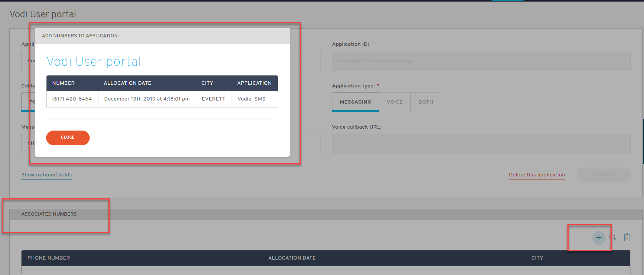Click the APPLICATION column header in the dialog
Viewport: 644px width, 275px height.
tap(254, 83)
